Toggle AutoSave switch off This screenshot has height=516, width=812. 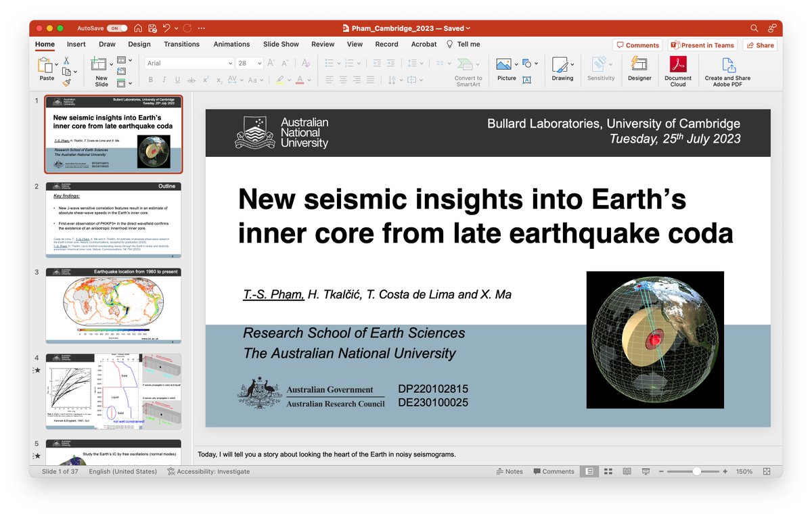click(117, 28)
